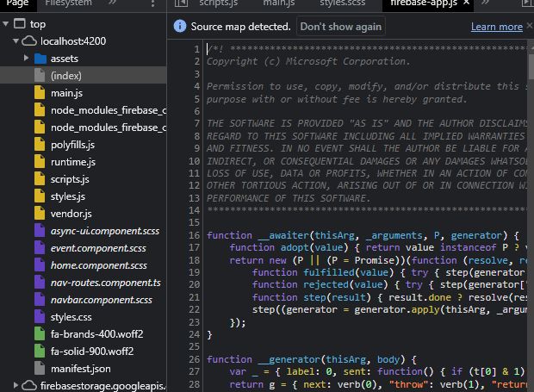Click the polyfills.js file icon
Screen dimensions: 534x392
click(40, 145)
